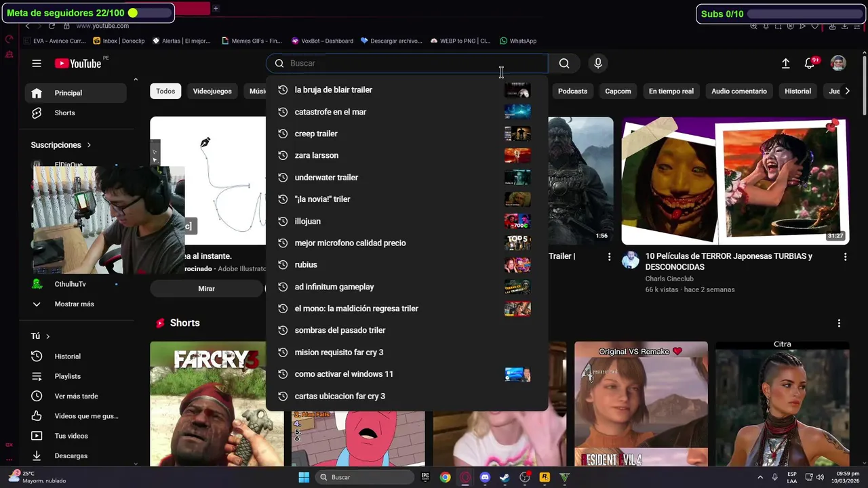Click the YouTube logo
This screenshot has height=488, width=868.
click(78, 63)
